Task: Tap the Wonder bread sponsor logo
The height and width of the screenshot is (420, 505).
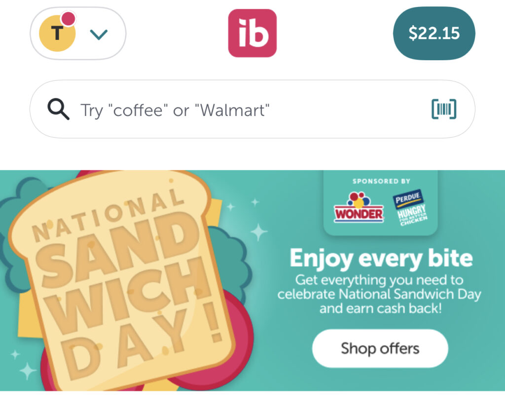Action: pos(359,207)
